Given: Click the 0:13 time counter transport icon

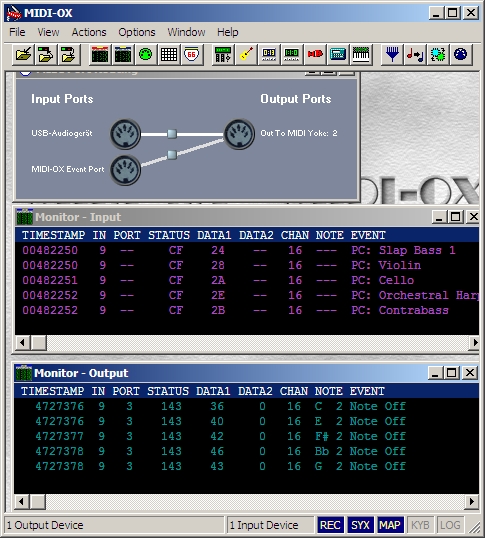Looking at the screenshot, I should (x=269, y=54).
